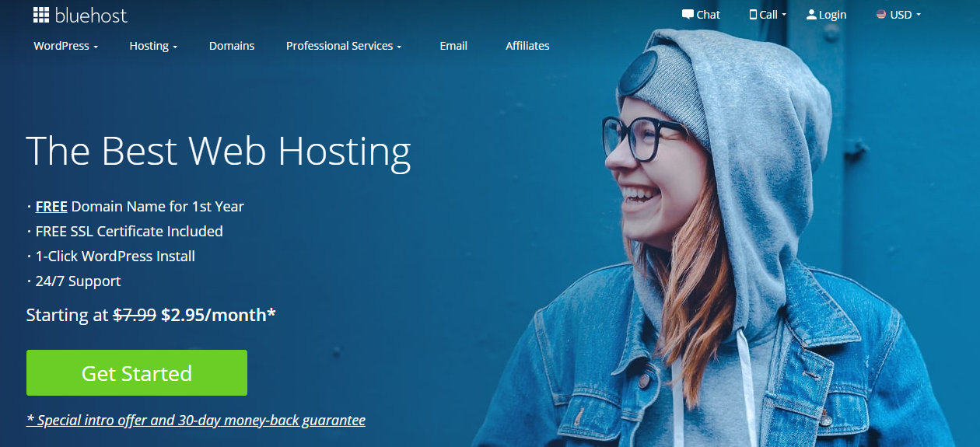Click the US flag icon
Image resolution: width=980 pixels, height=447 pixels.
click(881, 15)
